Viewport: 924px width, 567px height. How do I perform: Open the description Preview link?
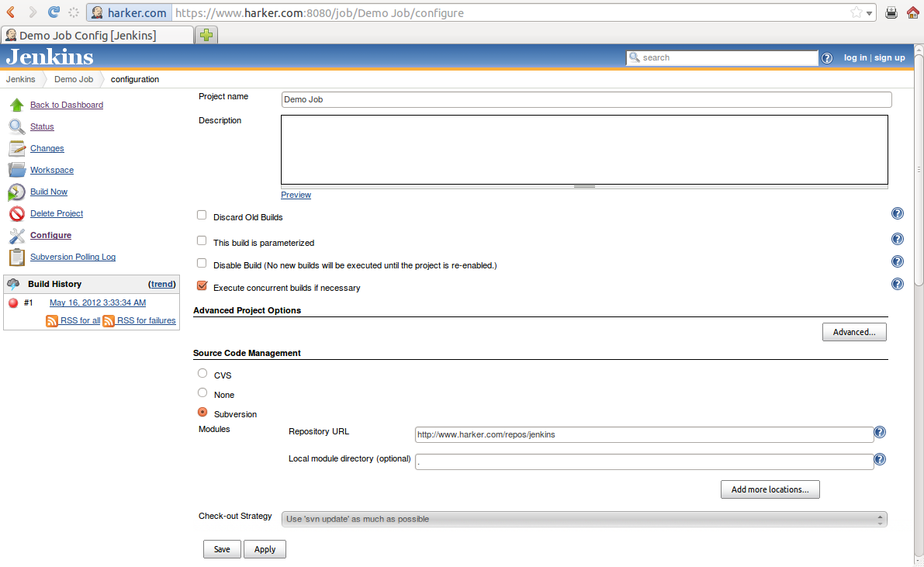click(296, 195)
